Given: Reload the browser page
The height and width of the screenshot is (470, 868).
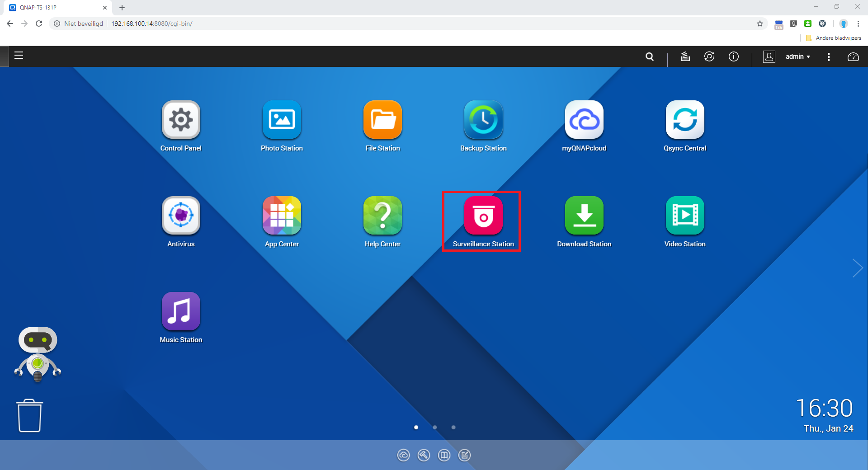Looking at the screenshot, I should point(39,23).
